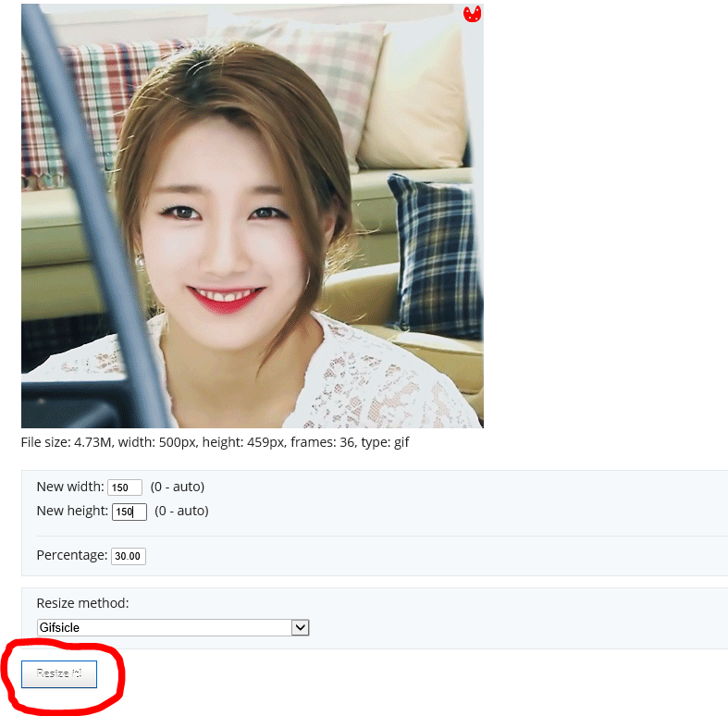The height and width of the screenshot is (716, 728).
Task: Click the "Resize method:" label
Action: [82, 603]
